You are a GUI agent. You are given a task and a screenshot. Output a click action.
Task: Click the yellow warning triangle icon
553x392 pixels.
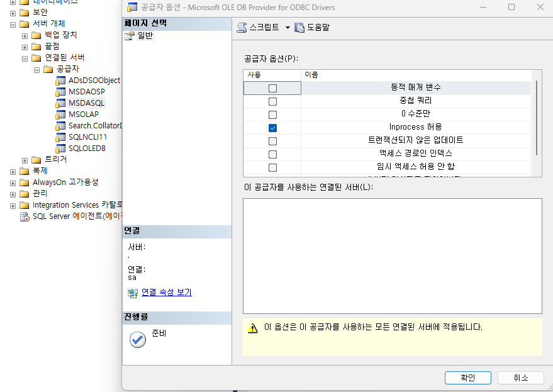pos(253,328)
